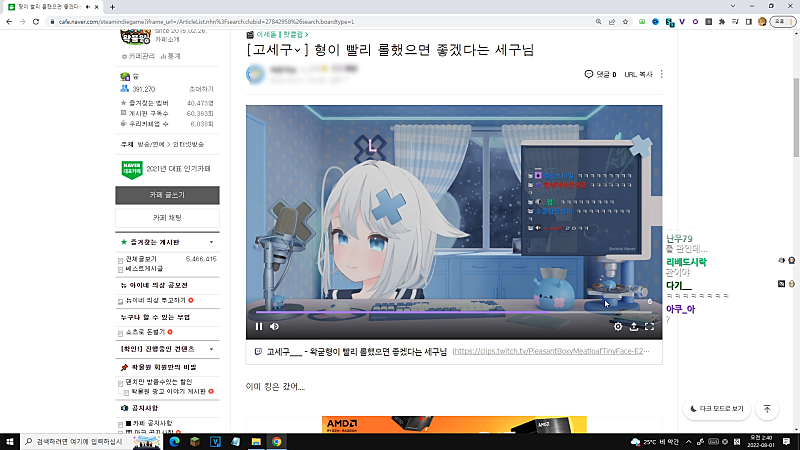Screen dimensions: 800x450
Task: Expand the 즐겨찾는 게시판 section arrow
Action: coord(211,242)
